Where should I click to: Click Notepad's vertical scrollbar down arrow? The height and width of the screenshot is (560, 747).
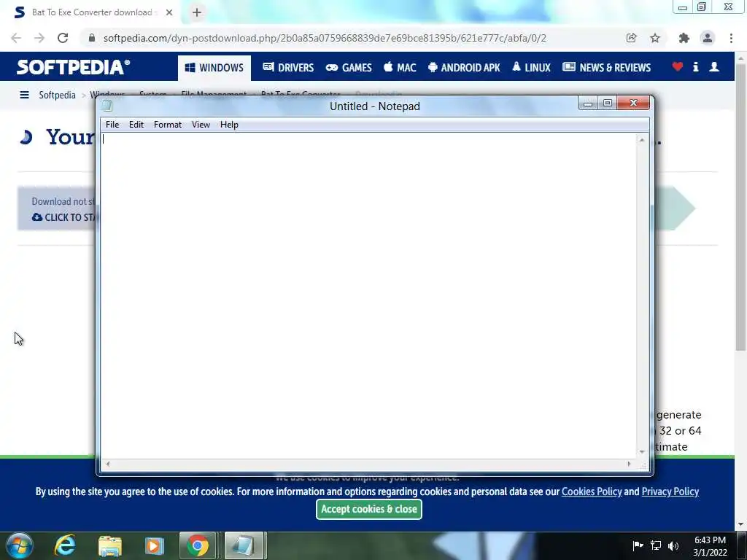642,452
